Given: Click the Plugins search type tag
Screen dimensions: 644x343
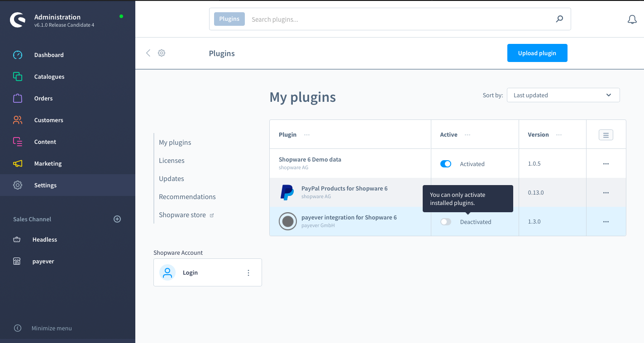Looking at the screenshot, I should click(x=229, y=19).
